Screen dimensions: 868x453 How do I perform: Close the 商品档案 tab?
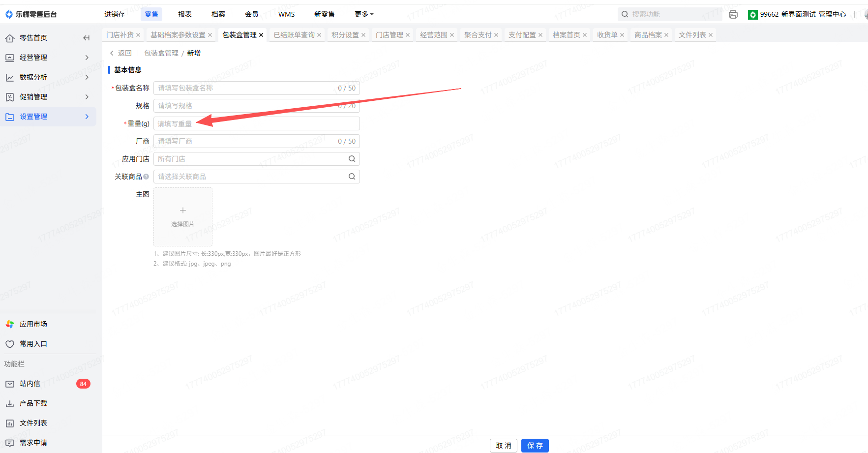[666, 35]
